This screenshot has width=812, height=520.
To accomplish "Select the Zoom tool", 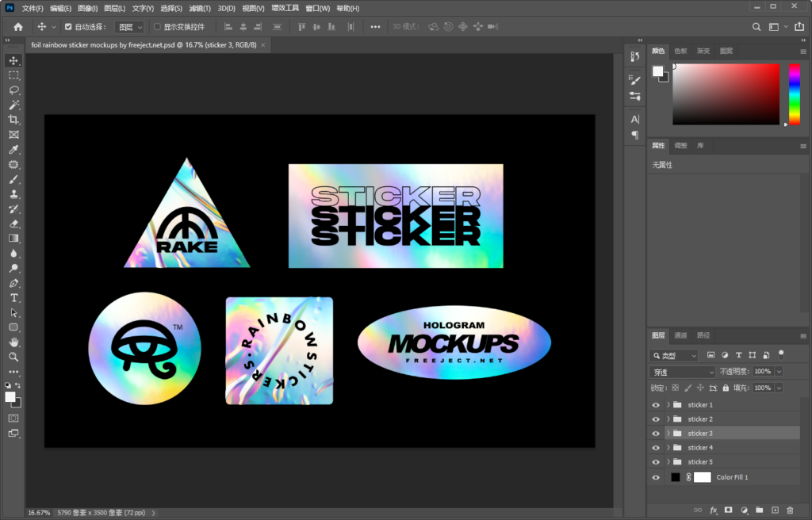I will coord(13,357).
